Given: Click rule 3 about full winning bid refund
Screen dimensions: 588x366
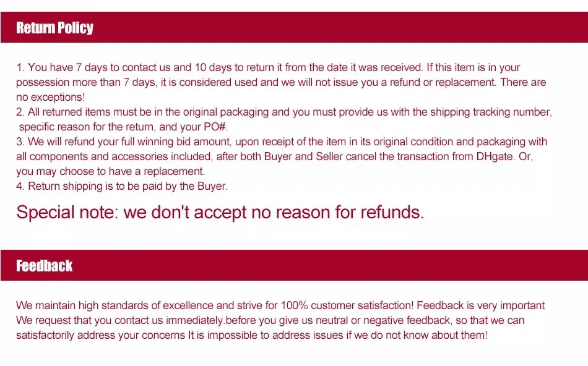Looking at the screenshot, I should [x=282, y=156].
